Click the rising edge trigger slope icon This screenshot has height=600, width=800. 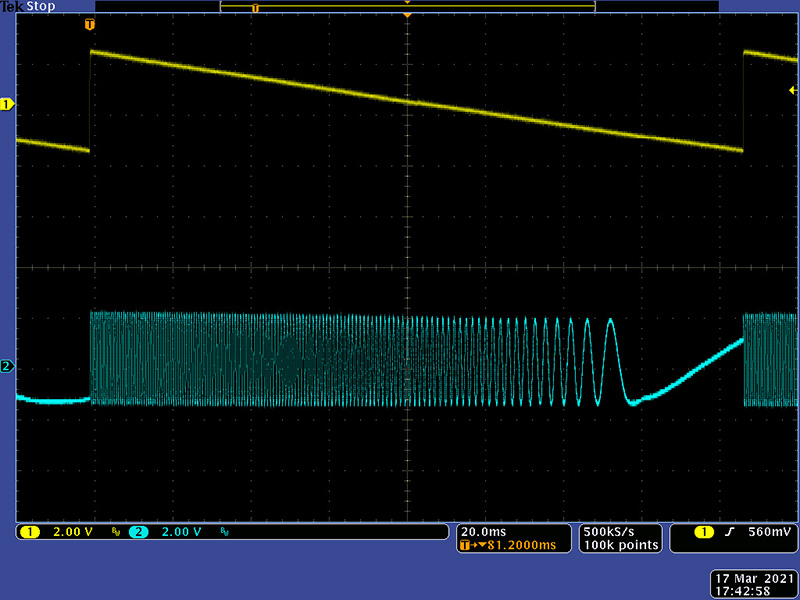[729, 532]
